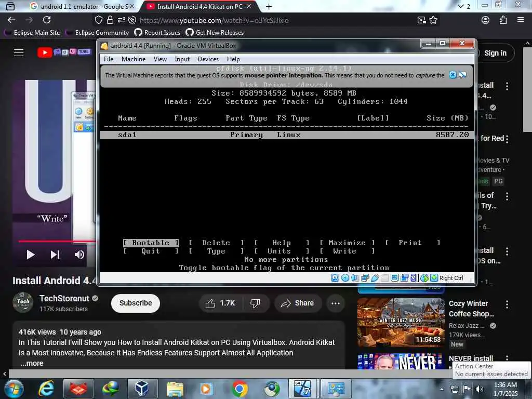The width and height of the screenshot is (532, 399).
Task: Click the Windows Start orb
Action: pos(14,389)
